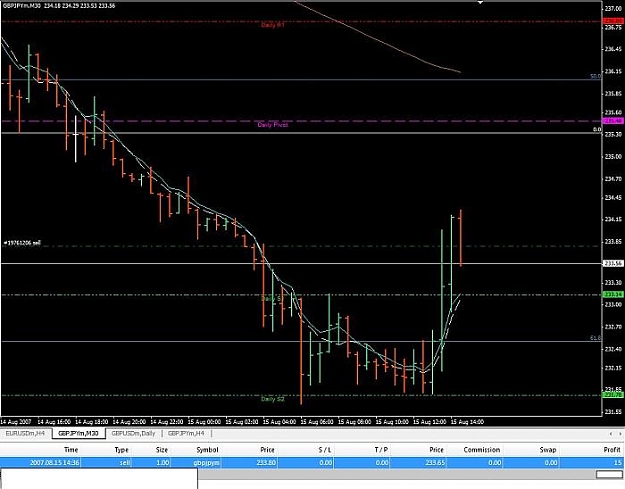The width and height of the screenshot is (625, 489).
Task: Open the GBPUSDm,Daily chart tab
Action: [x=133, y=433]
